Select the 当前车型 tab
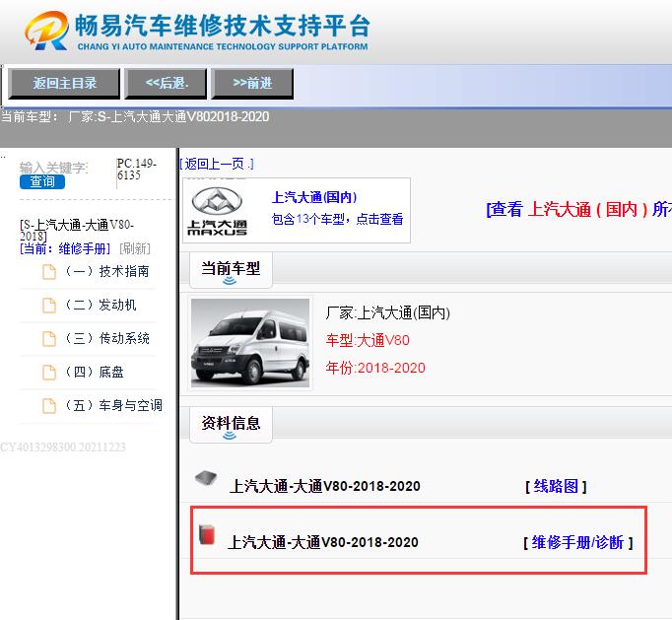The height and width of the screenshot is (620, 672). coord(231,270)
